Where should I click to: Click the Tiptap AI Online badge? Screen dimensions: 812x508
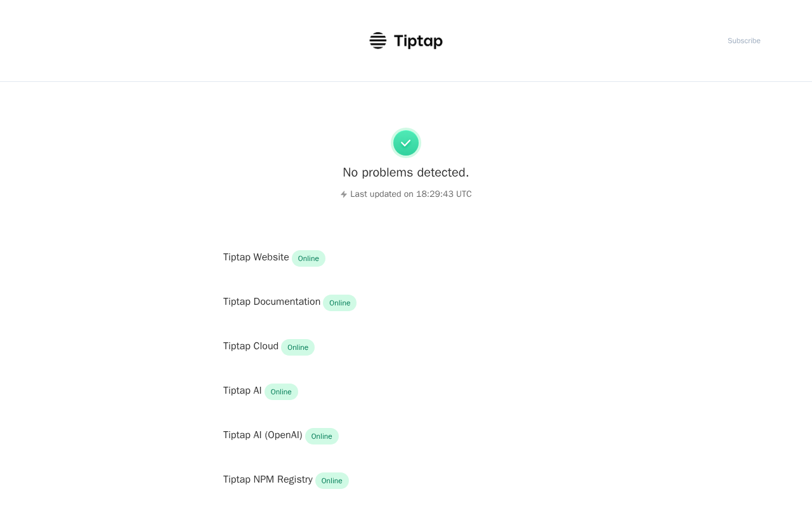pyautogui.click(x=281, y=392)
